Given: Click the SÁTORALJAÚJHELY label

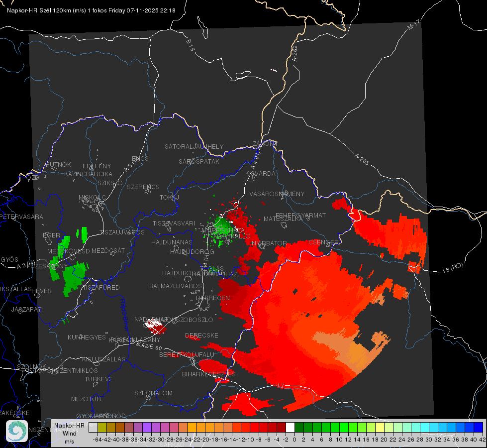Looking at the screenshot, I should 194,146.
